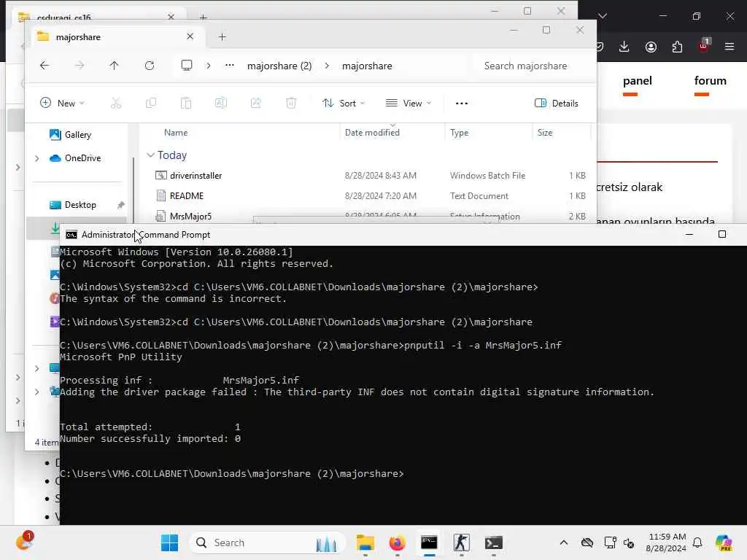
Task: Click the This PC monitor icon in address bar
Action: point(187,66)
